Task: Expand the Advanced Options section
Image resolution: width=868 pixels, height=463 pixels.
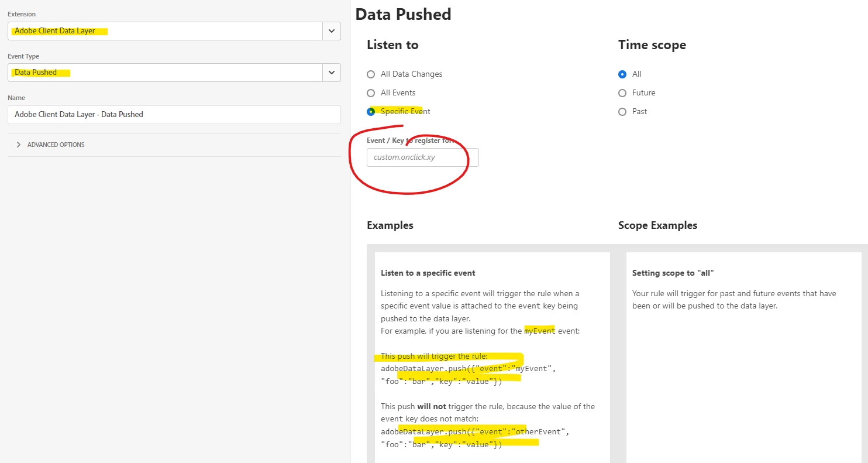Action: [x=51, y=145]
